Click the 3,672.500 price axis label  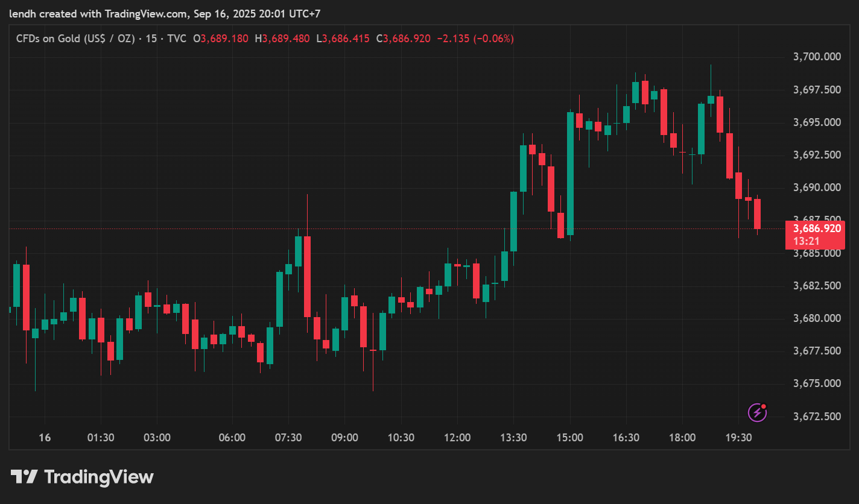click(x=817, y=417)
